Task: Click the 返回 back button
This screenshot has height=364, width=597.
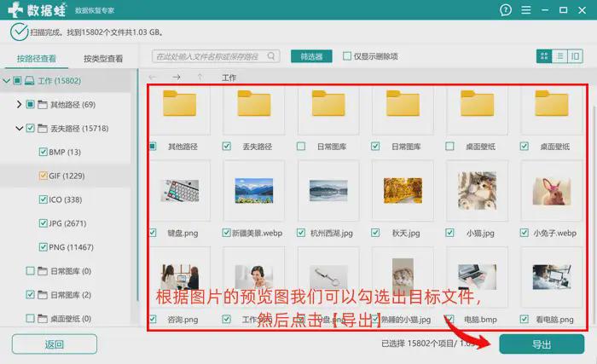Action: 55,344
